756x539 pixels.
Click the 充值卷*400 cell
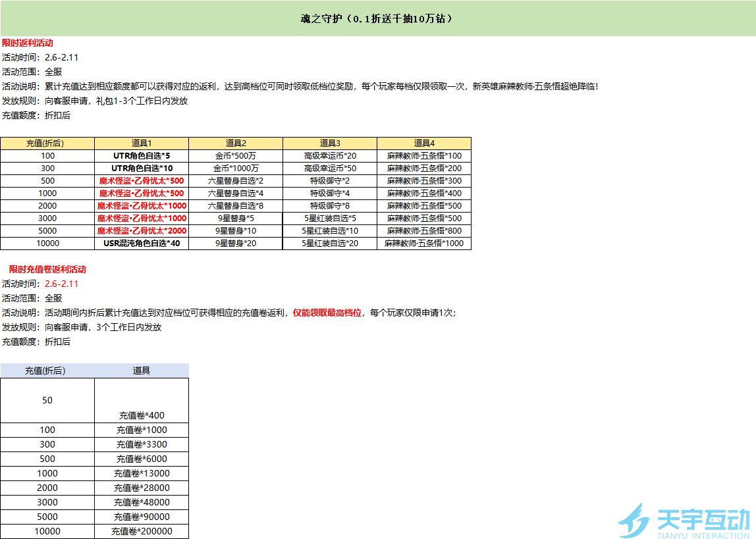point(142,415)
